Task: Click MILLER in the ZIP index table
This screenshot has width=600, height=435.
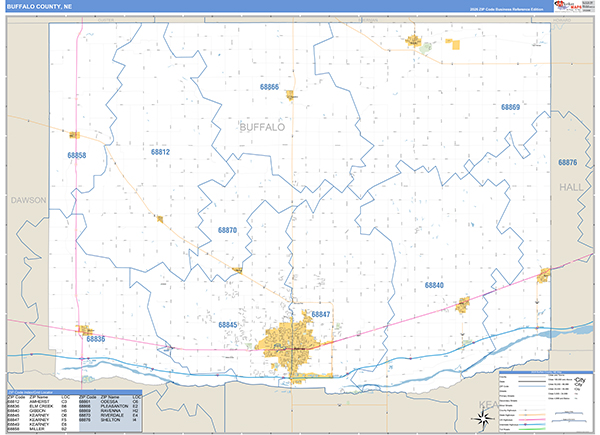Action: click(x=36, y=429)
